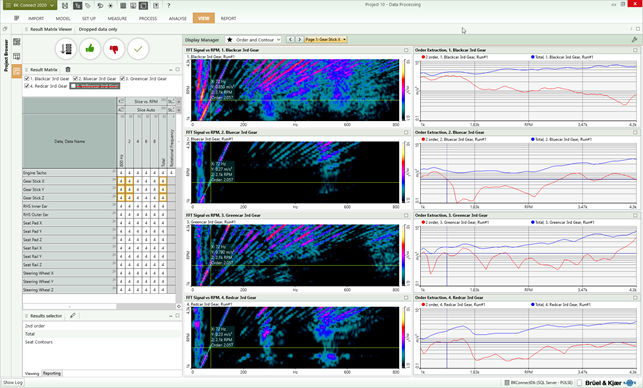Check the struck-through fifth car checkbox
Screen dimensions: 643x388
point(73,86)
